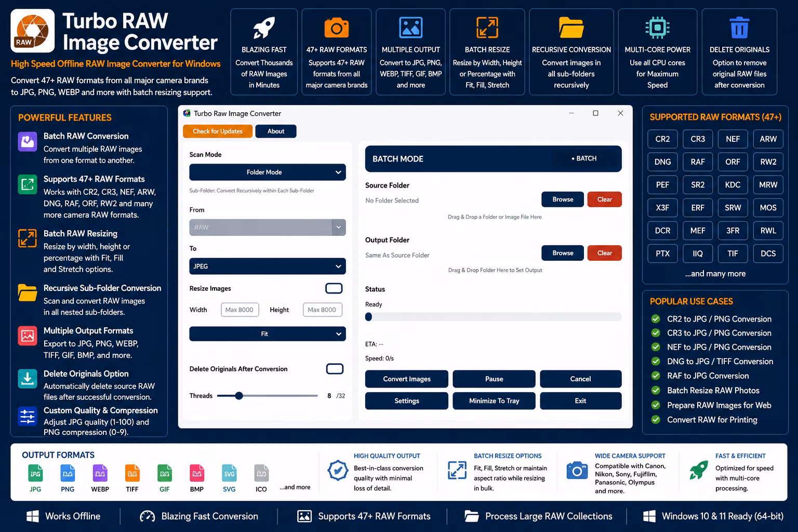Click the orange Batch RAW Resizing feature icon

[x=28, y=238]
